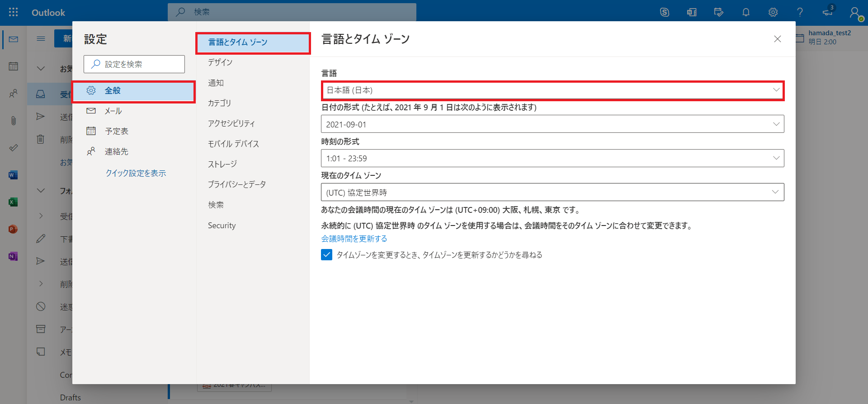
Task: Select the メール settings category
Action: pos(113,111)
